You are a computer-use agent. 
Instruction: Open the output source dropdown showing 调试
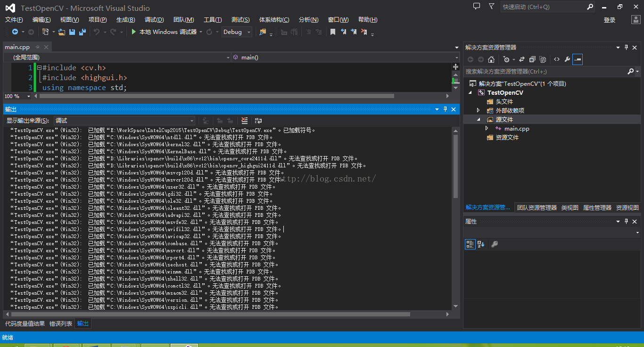pos(124,121)
